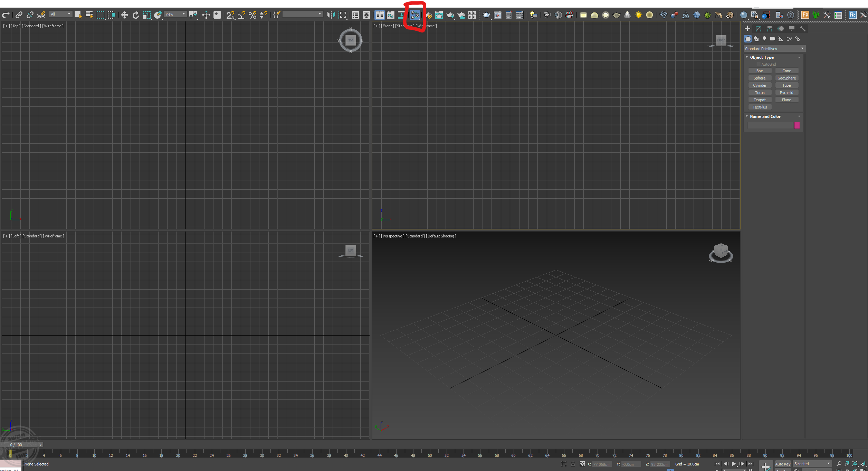Image resolution: width=868 pixels, height=471 pixels.
Task: Open the View reference coordinate dropdown
Action: point(175,14)
